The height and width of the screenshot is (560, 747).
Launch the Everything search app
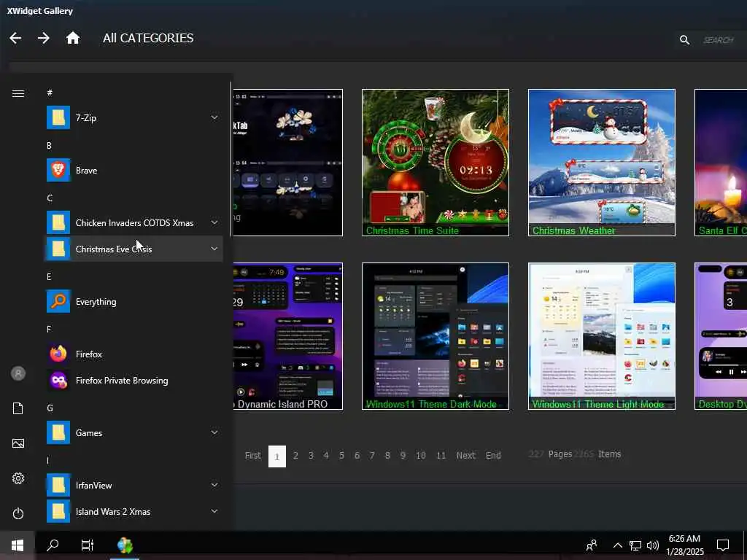click(133, 302)
